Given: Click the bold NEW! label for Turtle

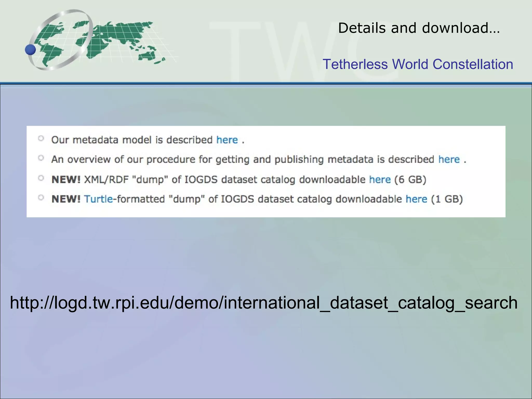Looking at the screenshot, I should pos(66,199).
